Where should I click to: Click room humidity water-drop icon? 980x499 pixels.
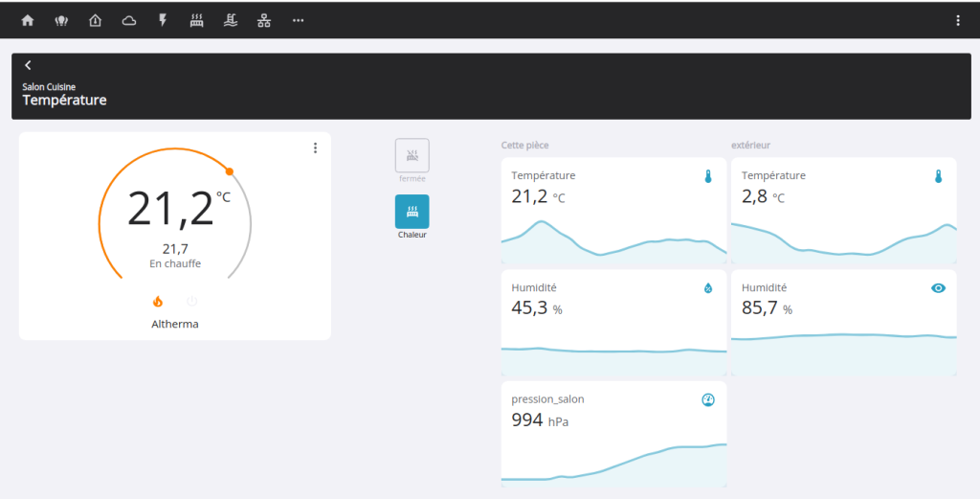(708, 288)
